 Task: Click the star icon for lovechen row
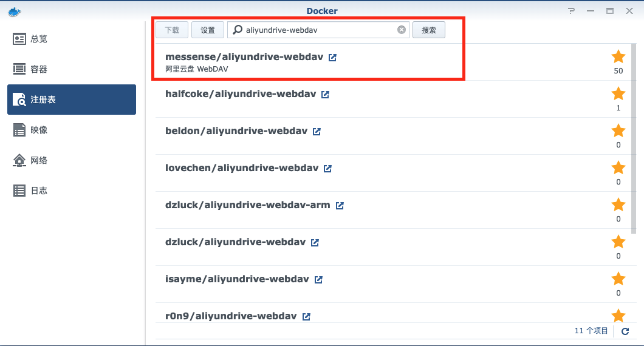point(618,168)
